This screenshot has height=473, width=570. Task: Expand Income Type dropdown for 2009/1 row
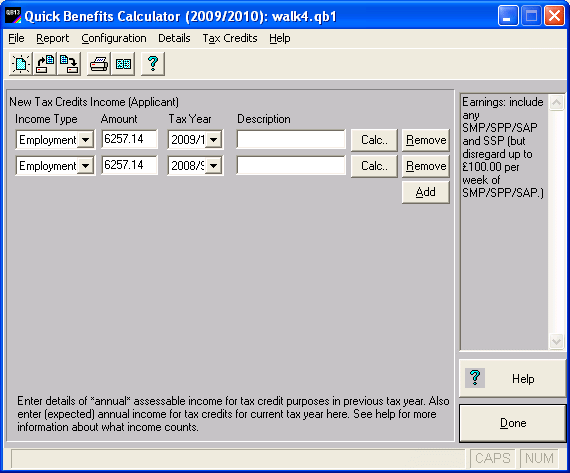[x=86, y=140]
